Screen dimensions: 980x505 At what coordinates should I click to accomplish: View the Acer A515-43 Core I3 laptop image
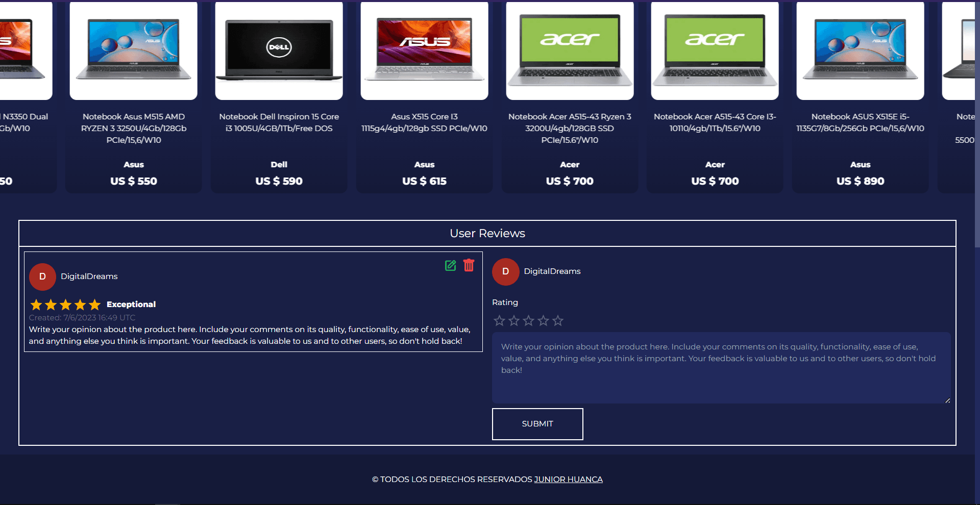pyautogui.click(x=715, y=50)
